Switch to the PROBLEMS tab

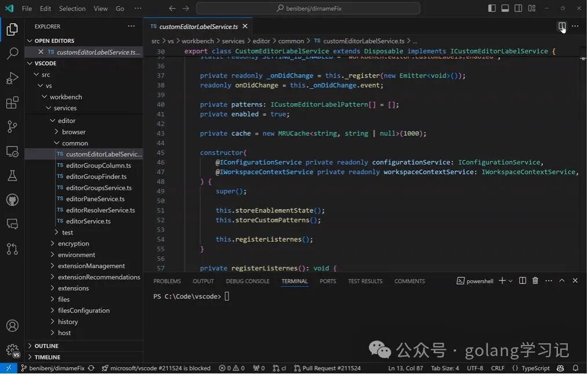tap(167, 281)
